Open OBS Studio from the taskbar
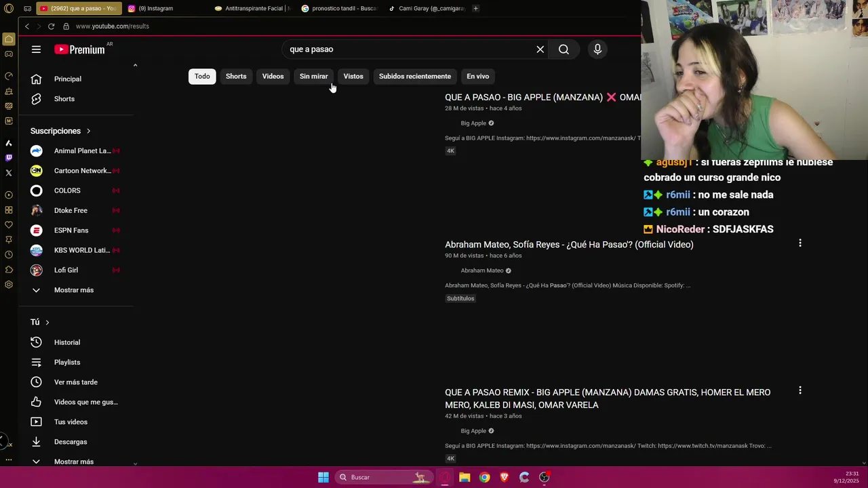This screenshot has width=868, height=488. point(544,477)
